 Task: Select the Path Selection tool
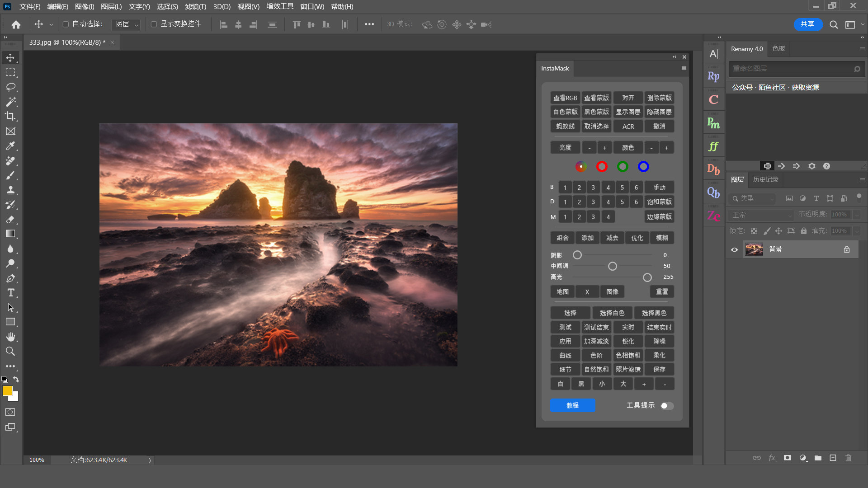point(10,307)
